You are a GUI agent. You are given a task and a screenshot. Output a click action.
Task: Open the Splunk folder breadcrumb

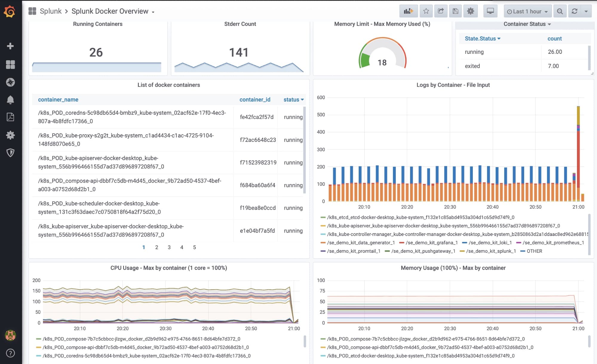50,11
